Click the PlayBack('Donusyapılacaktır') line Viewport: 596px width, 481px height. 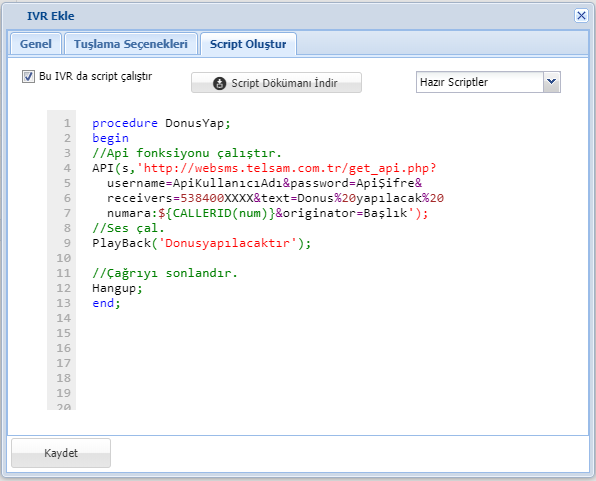pyautogui.click(x=201, y=243)
